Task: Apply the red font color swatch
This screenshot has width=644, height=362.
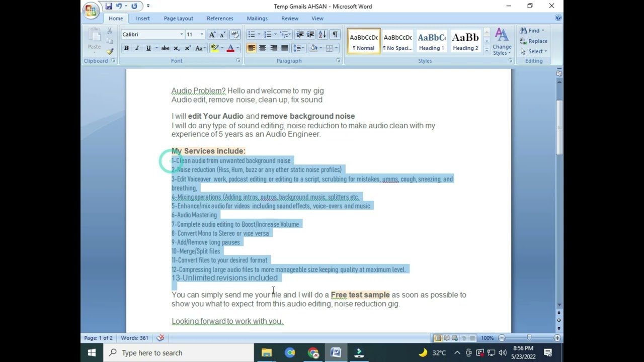Action: pyautogui.click(x=230, y=48)
